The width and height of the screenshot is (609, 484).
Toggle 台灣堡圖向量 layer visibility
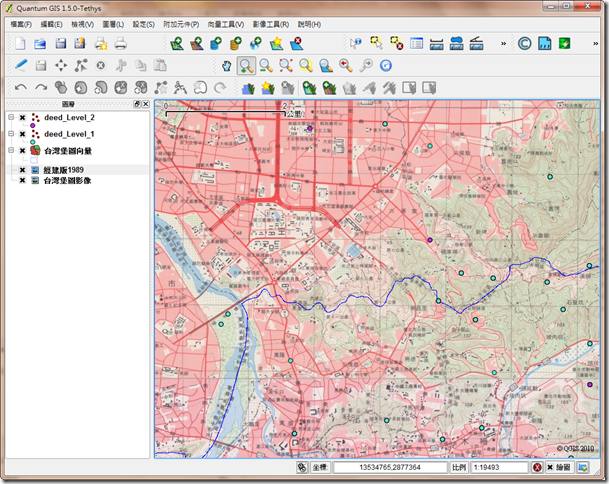23,151
